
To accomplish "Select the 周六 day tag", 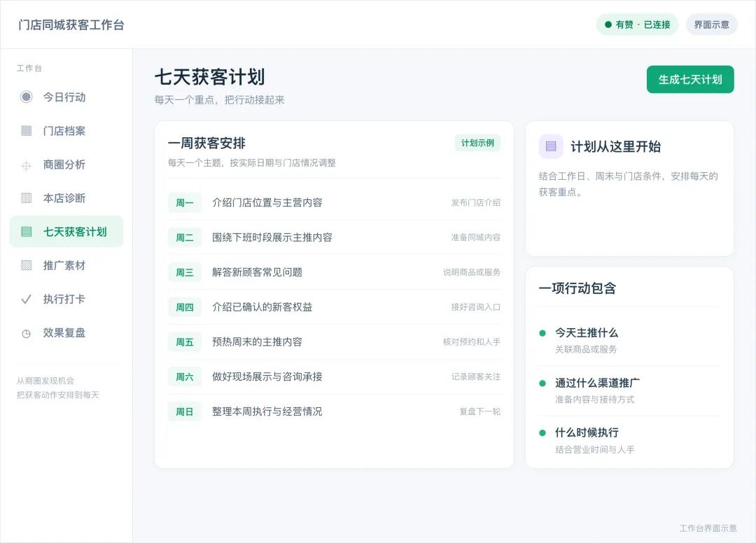I will [185, 376].
